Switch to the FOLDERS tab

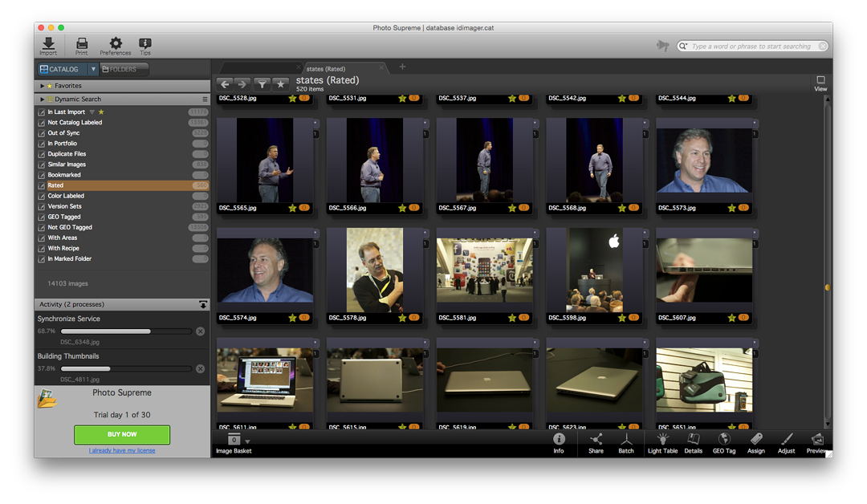click(x=123, y=69)
